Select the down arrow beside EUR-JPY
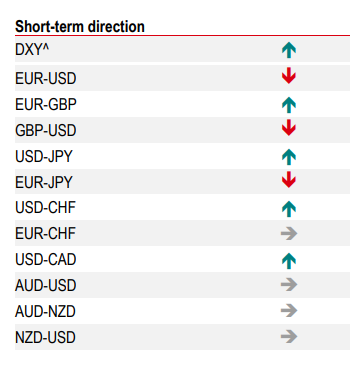This screenshot has width=361, height=365. point(289,180)
